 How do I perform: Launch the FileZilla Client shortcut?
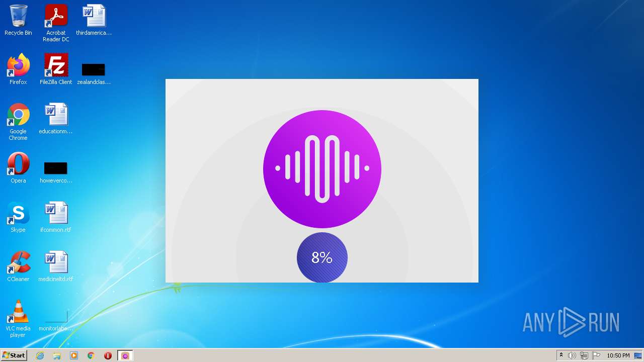point(56,69)
